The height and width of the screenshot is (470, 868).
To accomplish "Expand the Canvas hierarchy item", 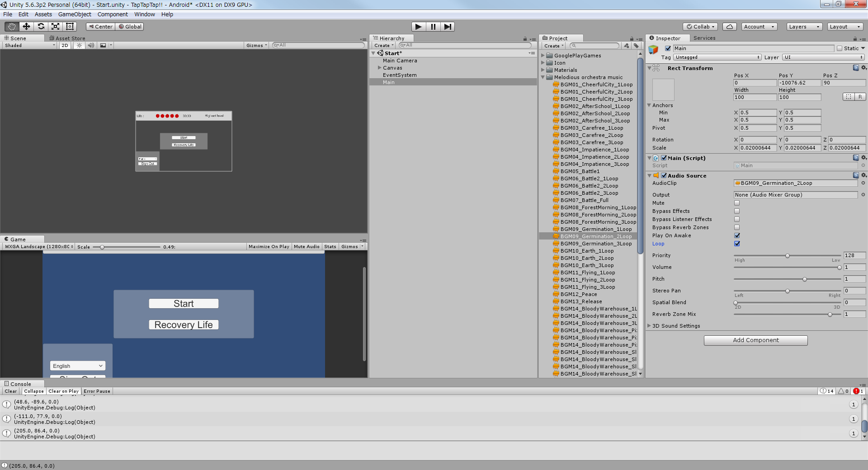I will point(380,68).
